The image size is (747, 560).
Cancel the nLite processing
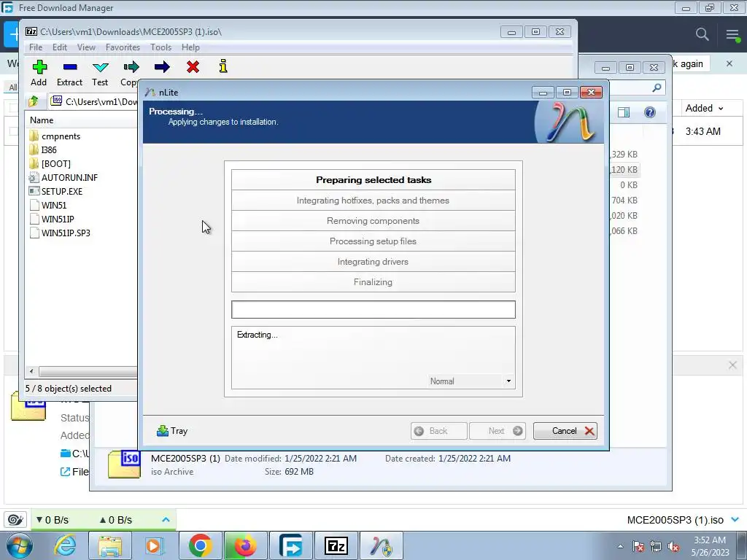point(565,431)
